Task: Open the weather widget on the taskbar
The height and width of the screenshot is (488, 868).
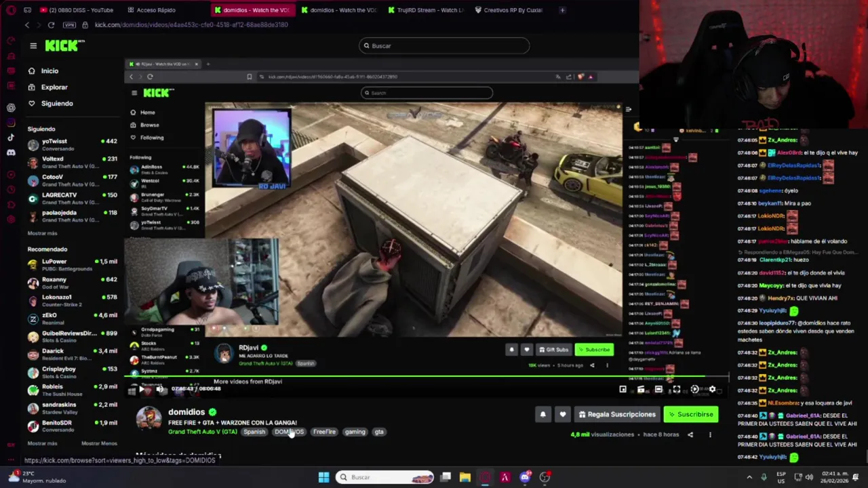Action: click(37, 477)
